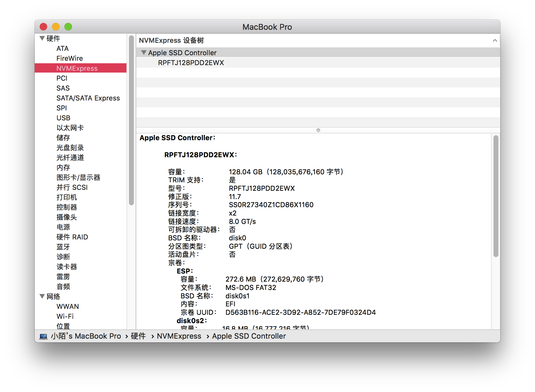Image resolution: width=535 pixels, height=392 pixels.
Task: Click the volume UUID D563B116 value
Action: pos(301,313)
